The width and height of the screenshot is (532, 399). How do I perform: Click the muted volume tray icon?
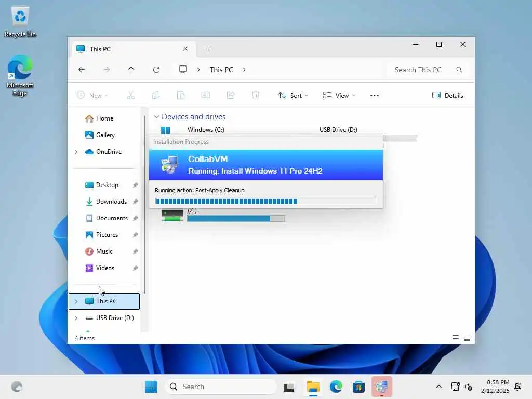coord(469,387)
